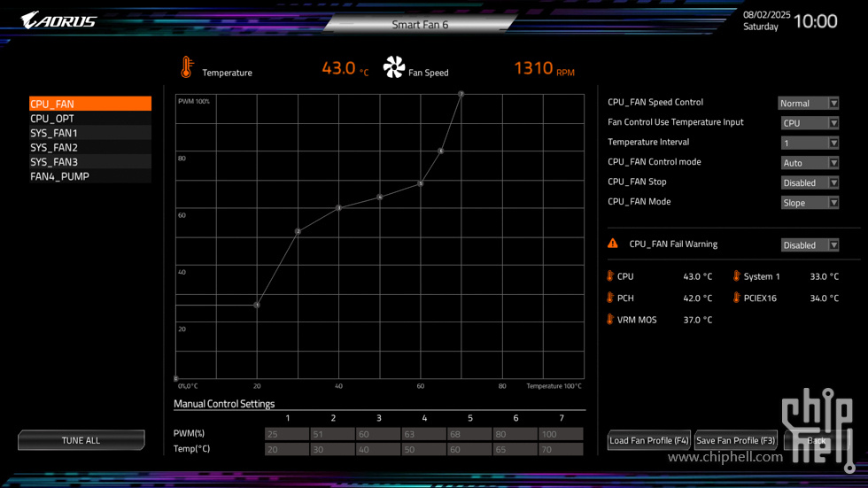868x488 pixels.
Task: Select FAN4_PUMP in the fan list
Action: point(90,176)
